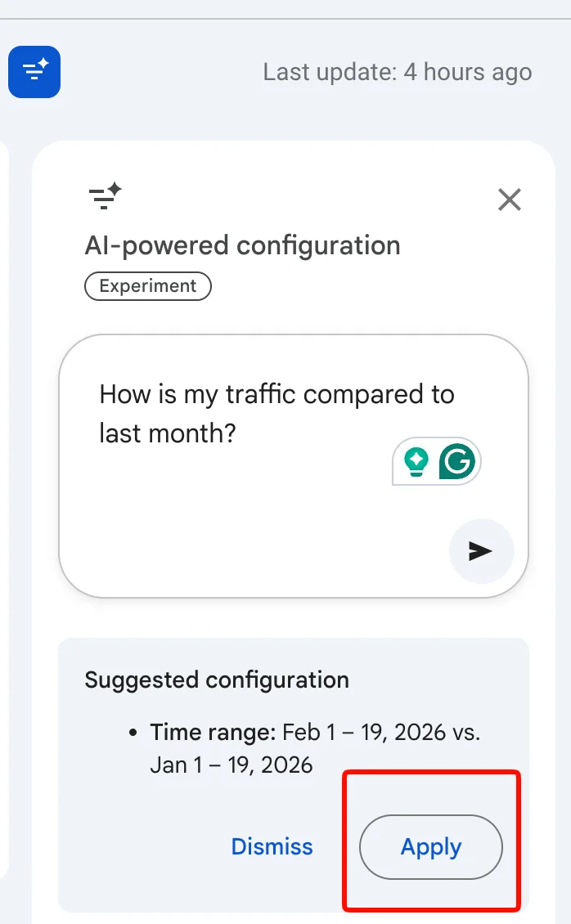Submit the question using the send arrow icon
Image resolution: width=571 pixels, height=924 pixels.
point(482,551)
